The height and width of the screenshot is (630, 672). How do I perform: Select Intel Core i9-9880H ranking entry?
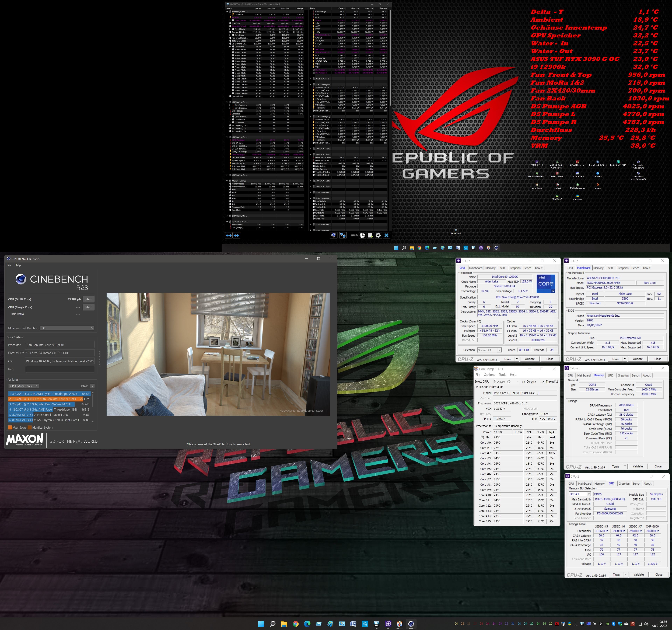pos(49,415)
